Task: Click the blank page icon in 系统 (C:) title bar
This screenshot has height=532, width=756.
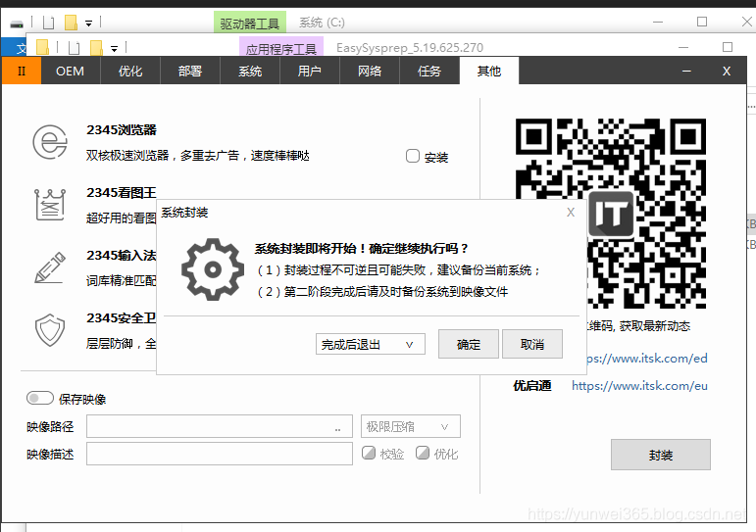Action: tap(48, 23)
